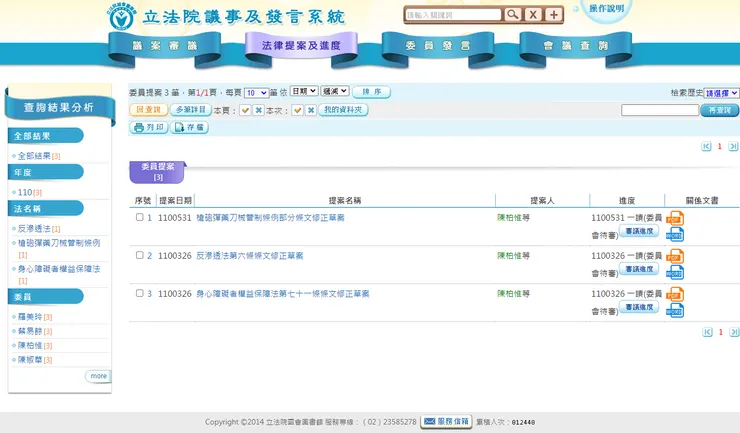Go to first page using bottom pager icon
Image resolution: width=740 pixels, height=433 pixels.
(x=707, y=332)
